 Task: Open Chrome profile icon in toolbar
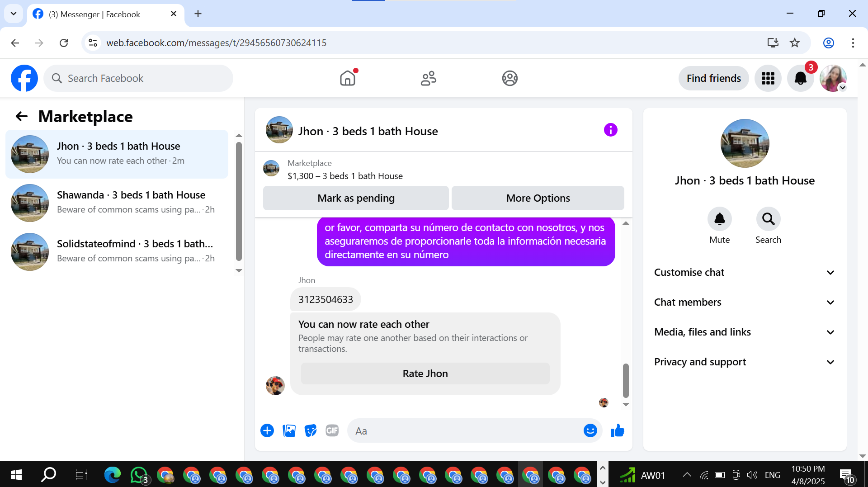[x=828, y=43]
